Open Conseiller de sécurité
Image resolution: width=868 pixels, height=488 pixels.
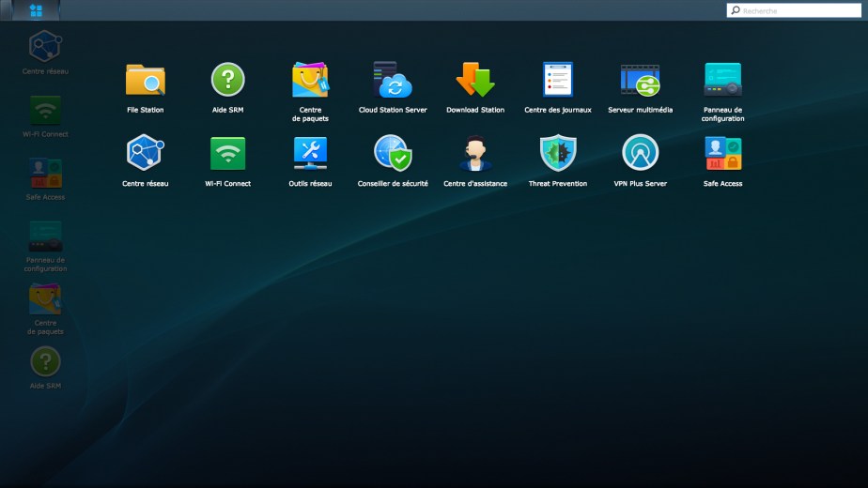[393, 154]
